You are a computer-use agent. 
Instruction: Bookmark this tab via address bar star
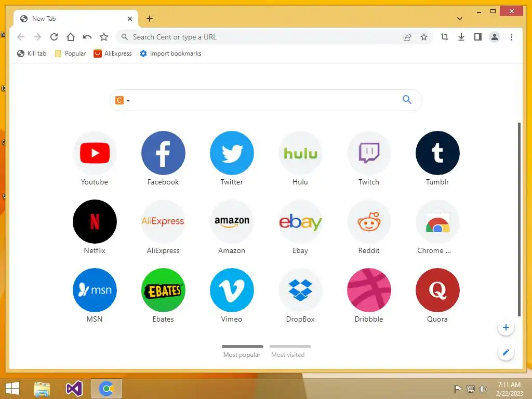click(424, 37)
